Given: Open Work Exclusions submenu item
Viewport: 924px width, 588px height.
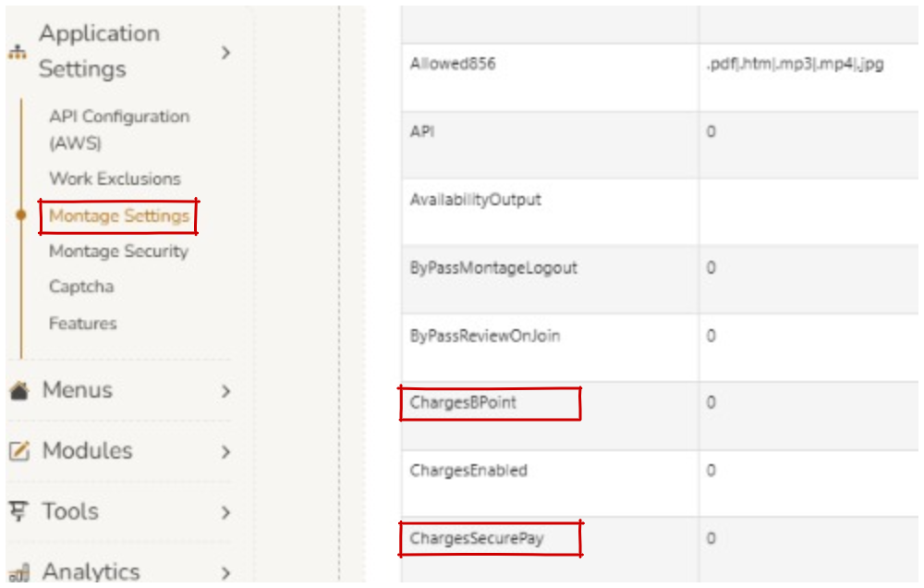Looking at the screenshot, I should (x=115, y=178).
